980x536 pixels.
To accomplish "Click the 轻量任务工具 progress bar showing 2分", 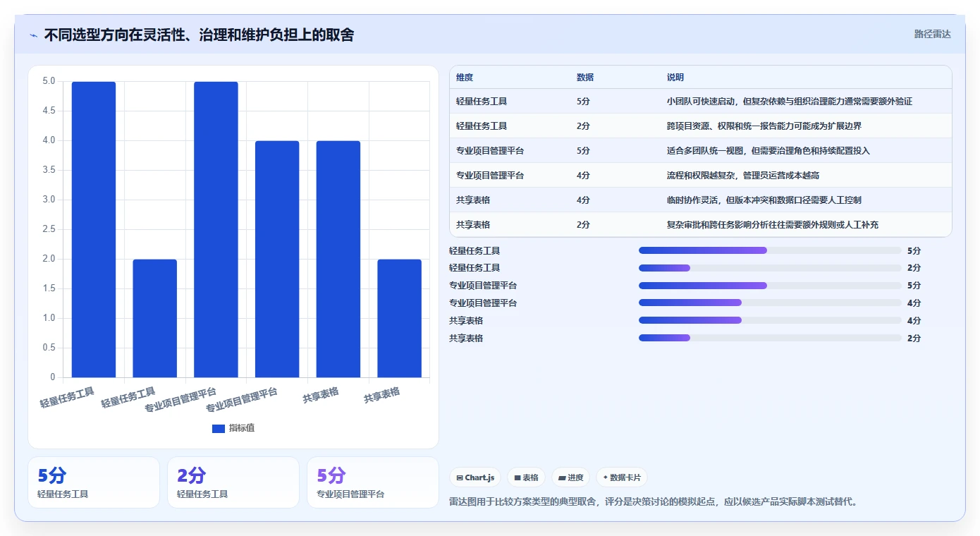I will point(770,268).
